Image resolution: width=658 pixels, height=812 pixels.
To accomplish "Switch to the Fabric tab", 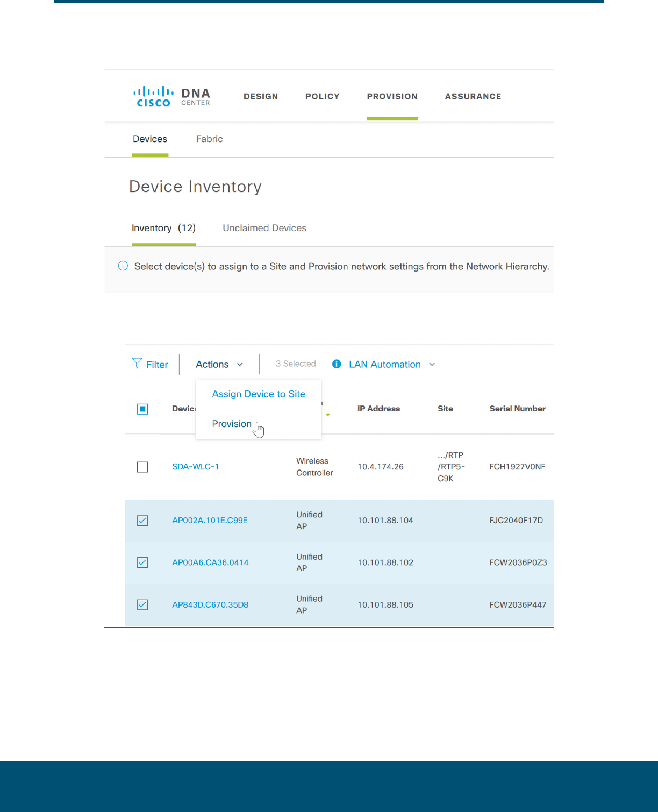I will click(x=209, y=139).
